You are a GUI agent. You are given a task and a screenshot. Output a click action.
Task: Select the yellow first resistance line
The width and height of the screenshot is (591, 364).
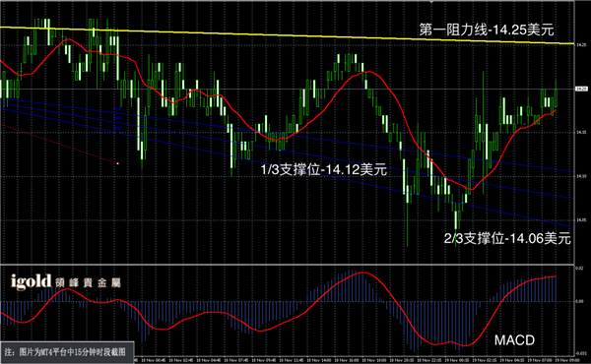coord(288,35)
